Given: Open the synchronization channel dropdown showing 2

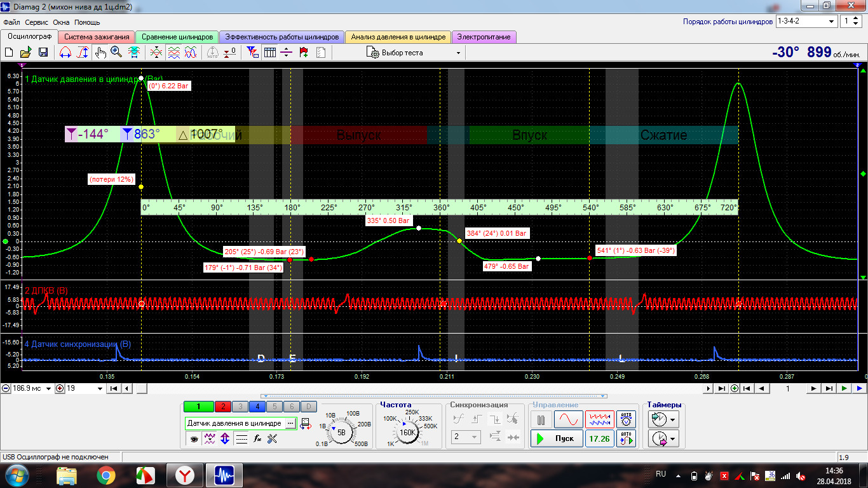Looking at the screenshot, I should point(466,437).
